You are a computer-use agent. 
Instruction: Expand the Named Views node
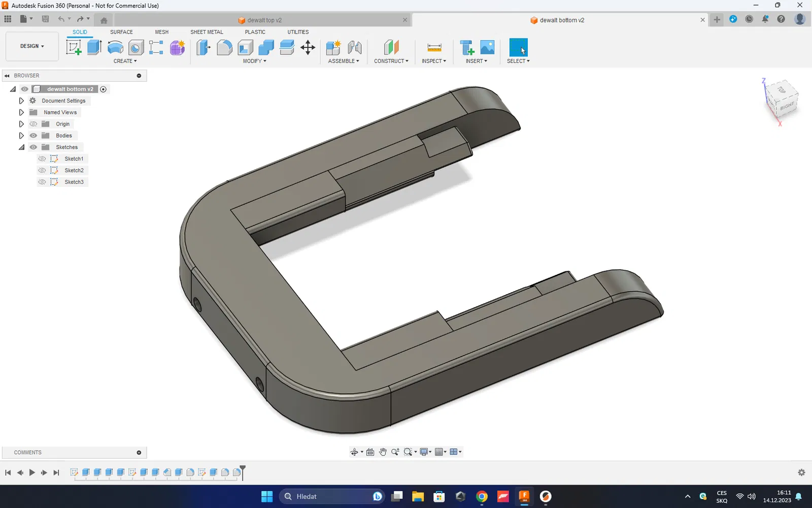pos(21,112)
